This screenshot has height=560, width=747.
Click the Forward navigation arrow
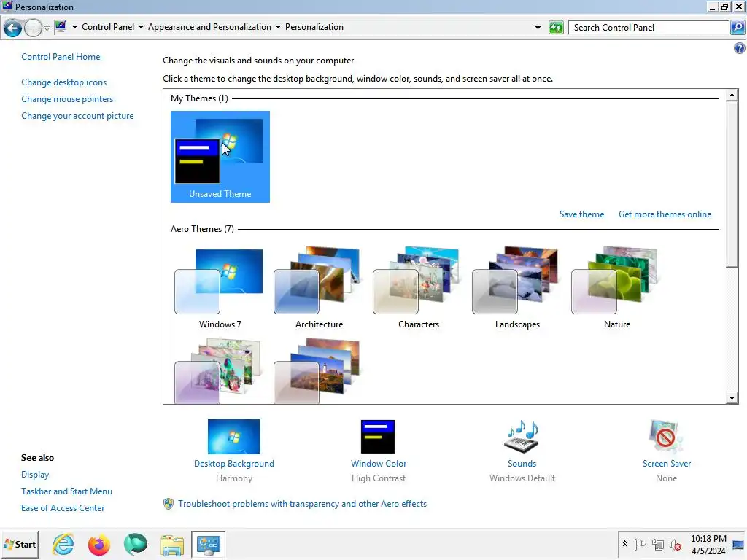33,28
